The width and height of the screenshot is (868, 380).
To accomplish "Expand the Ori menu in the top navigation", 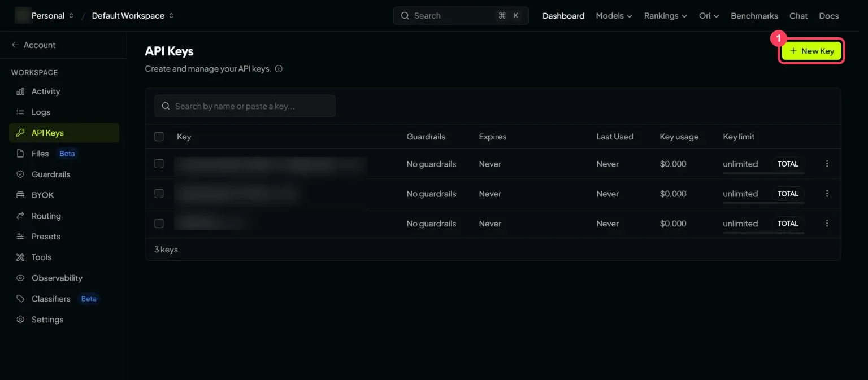I will tap(709, 16).
